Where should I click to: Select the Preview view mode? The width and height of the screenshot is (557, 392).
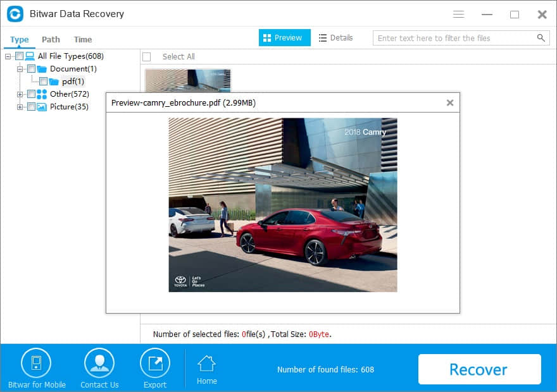tap(285, 37)
